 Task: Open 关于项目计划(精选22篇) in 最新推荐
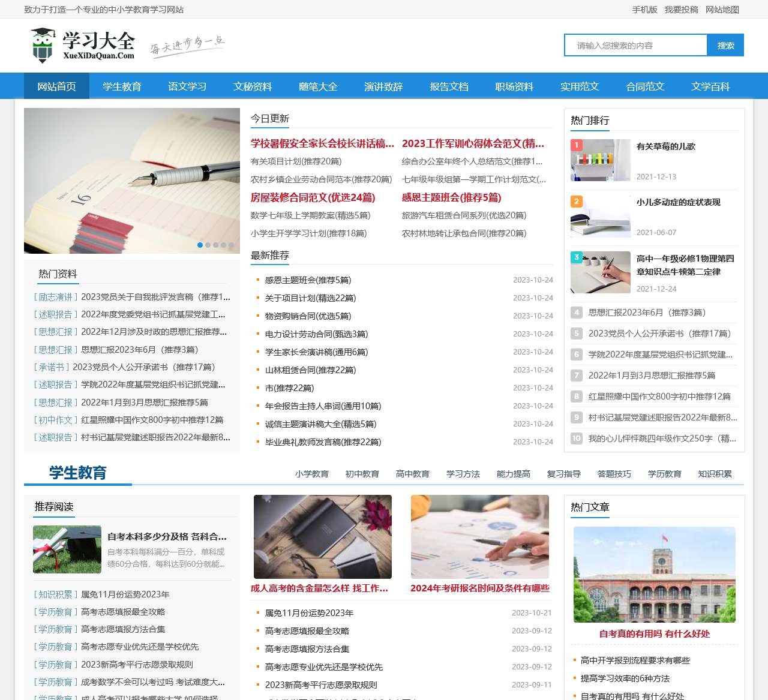pos(311,298)
